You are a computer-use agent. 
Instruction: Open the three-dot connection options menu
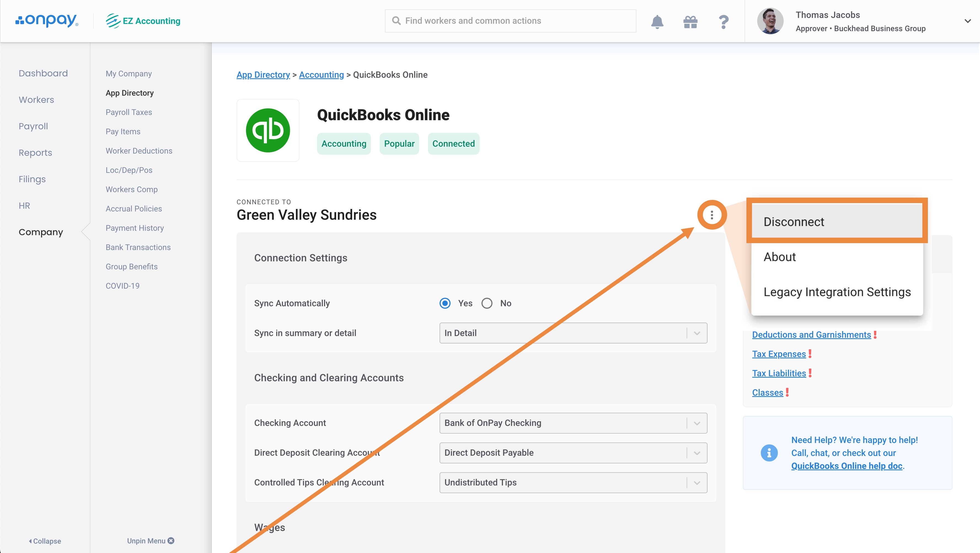712,215
